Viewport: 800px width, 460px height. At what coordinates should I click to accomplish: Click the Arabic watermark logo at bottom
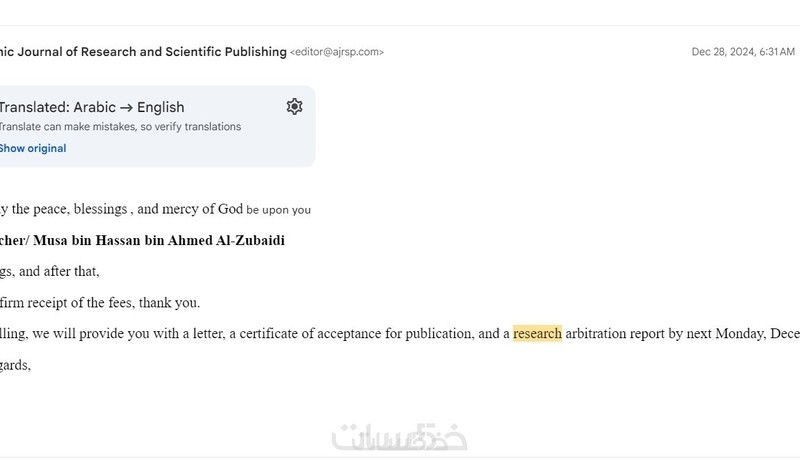click(400, 437)
